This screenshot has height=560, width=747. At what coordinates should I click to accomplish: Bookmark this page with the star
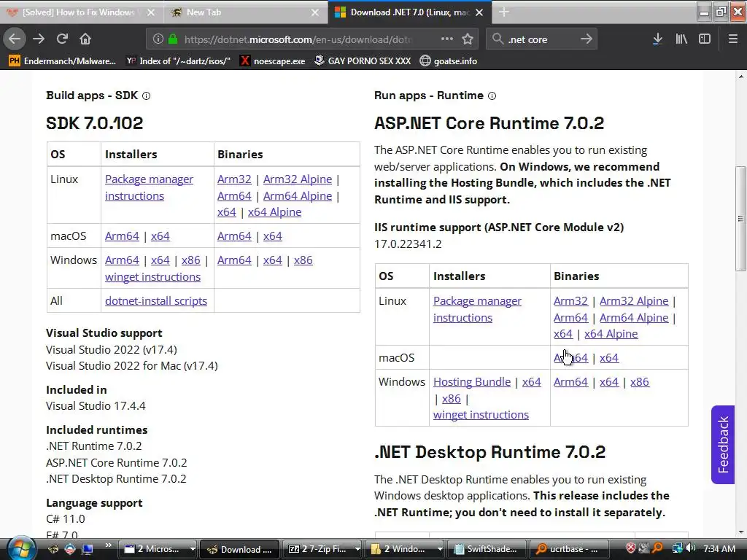point(468,39)
